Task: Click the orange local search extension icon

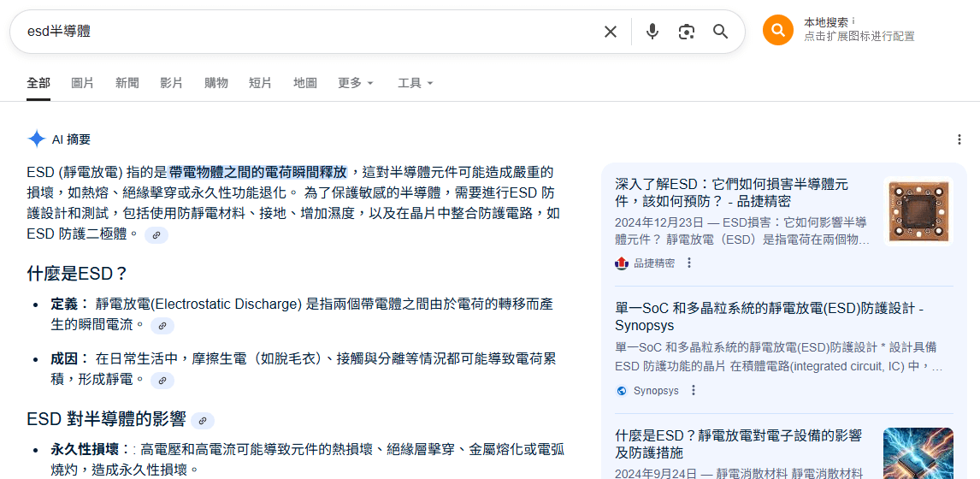Action: pos(777,30)
